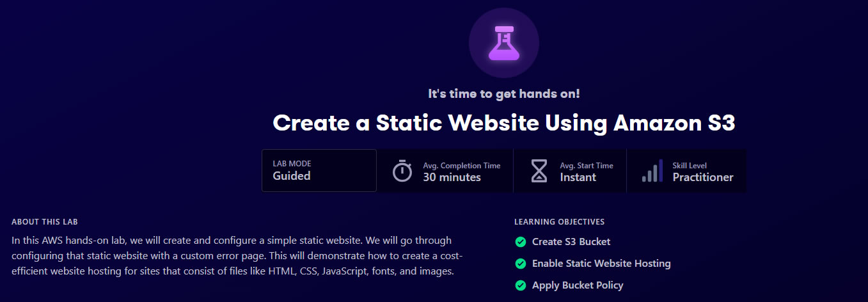Click the purple lab flask icon
Image resolution: width=868 pixels, height=302 pixels.
[x=504, y=43]
